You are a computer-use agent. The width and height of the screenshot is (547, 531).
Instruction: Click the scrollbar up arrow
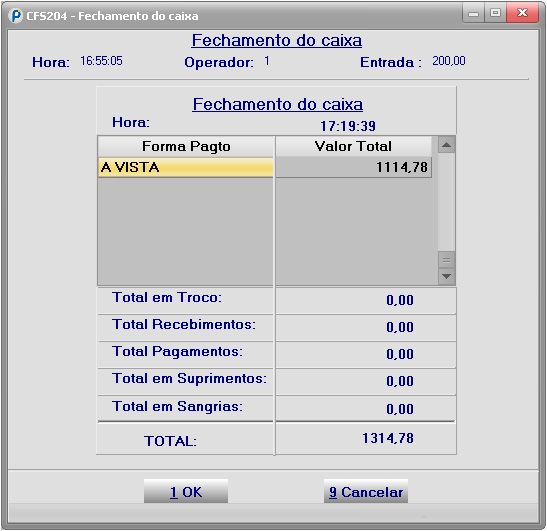tap(447, 145)
